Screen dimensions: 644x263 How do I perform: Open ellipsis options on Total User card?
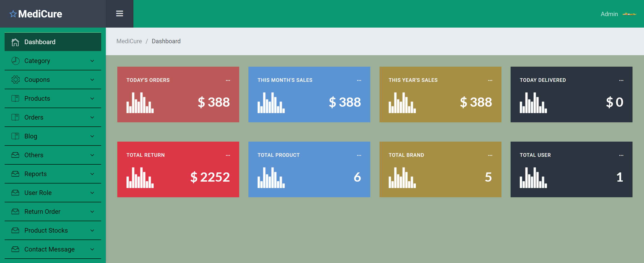(x=621, y=155)
